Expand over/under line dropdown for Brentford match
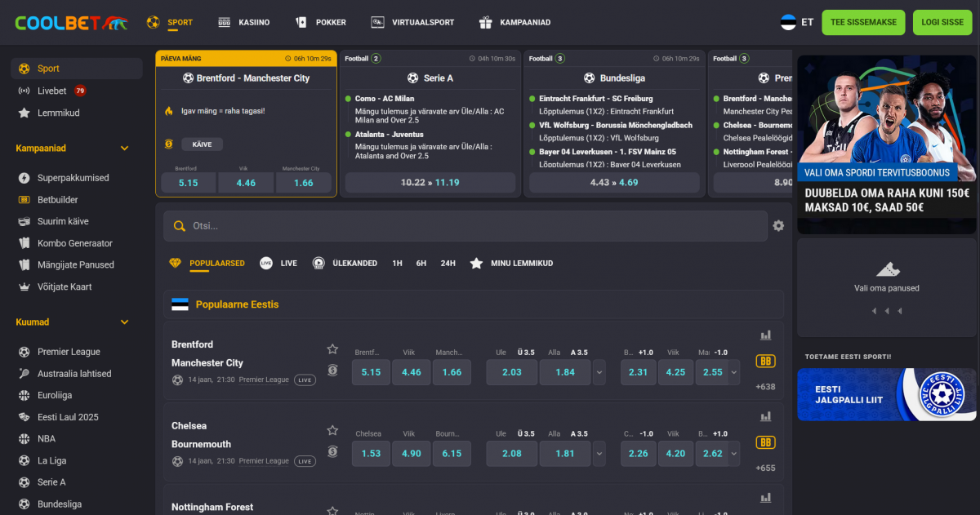 click(x=599, y=372)
